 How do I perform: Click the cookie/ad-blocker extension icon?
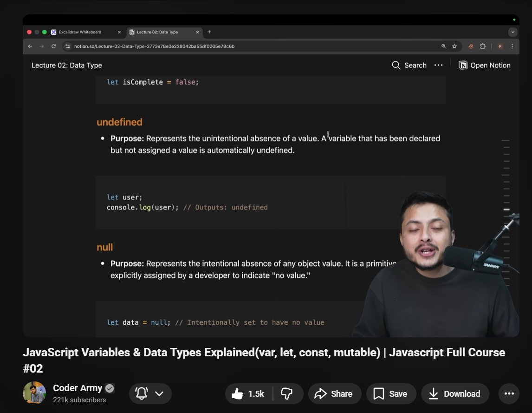(x=470, y=46)
